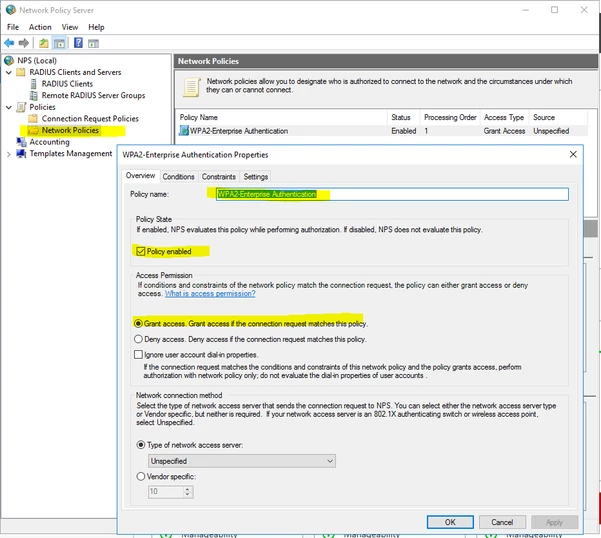Open the Help menu
The image size is (601, 538).
[x=96, y=27]
